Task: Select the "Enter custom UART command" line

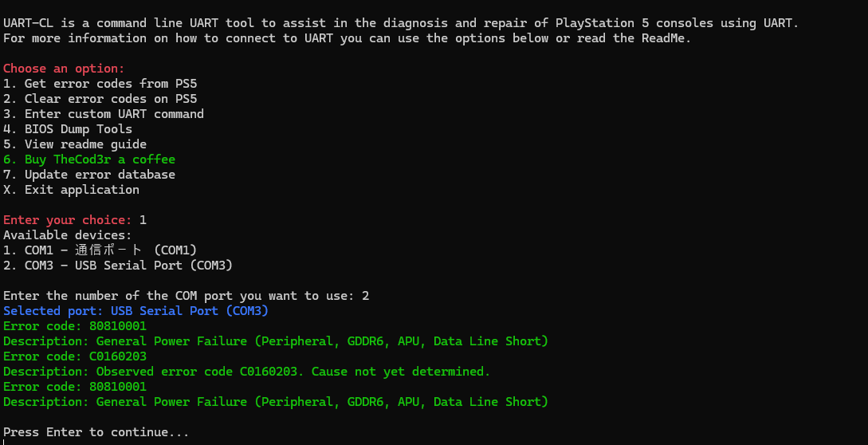Action: (x=104, y=114)
